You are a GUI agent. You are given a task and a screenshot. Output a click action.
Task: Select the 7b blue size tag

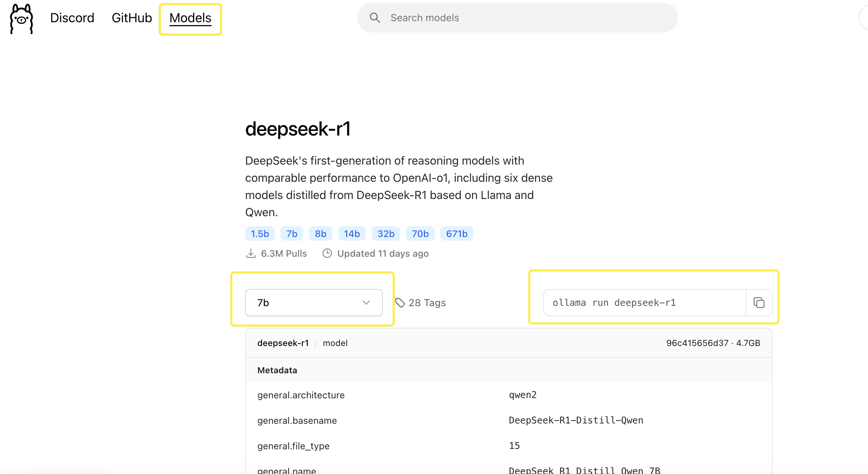[x=292, y=234]
